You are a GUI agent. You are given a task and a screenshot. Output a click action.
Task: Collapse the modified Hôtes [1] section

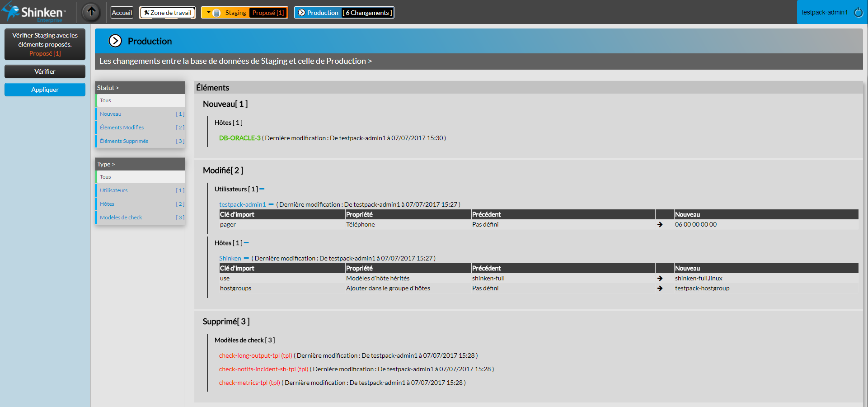pos(246,243)
